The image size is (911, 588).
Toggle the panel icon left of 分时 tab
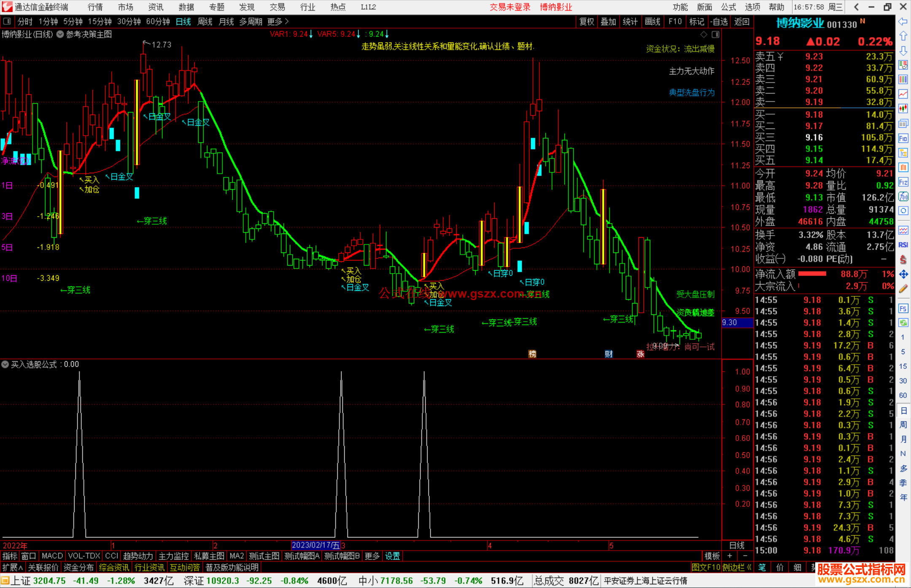(x=7, y=21)
